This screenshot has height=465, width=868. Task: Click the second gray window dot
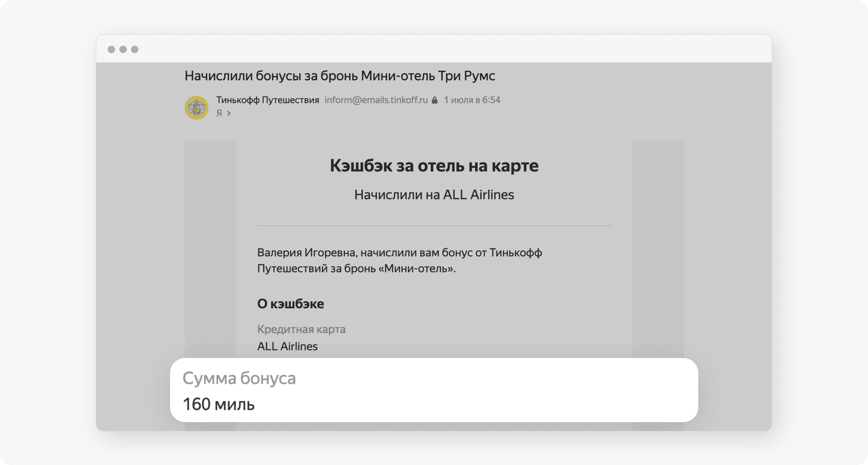(x=123, y=49)
